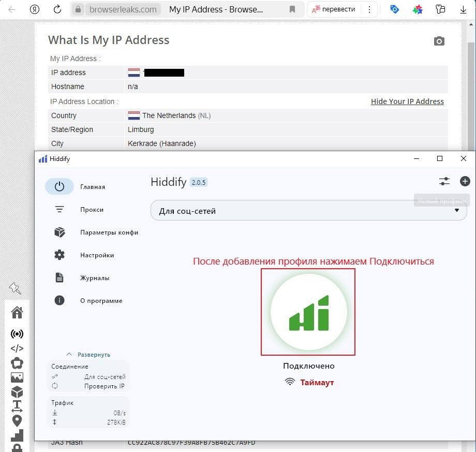476x452 pixels.
Task: Open Прокси section in Hiddify
Action: pos(92,210)
